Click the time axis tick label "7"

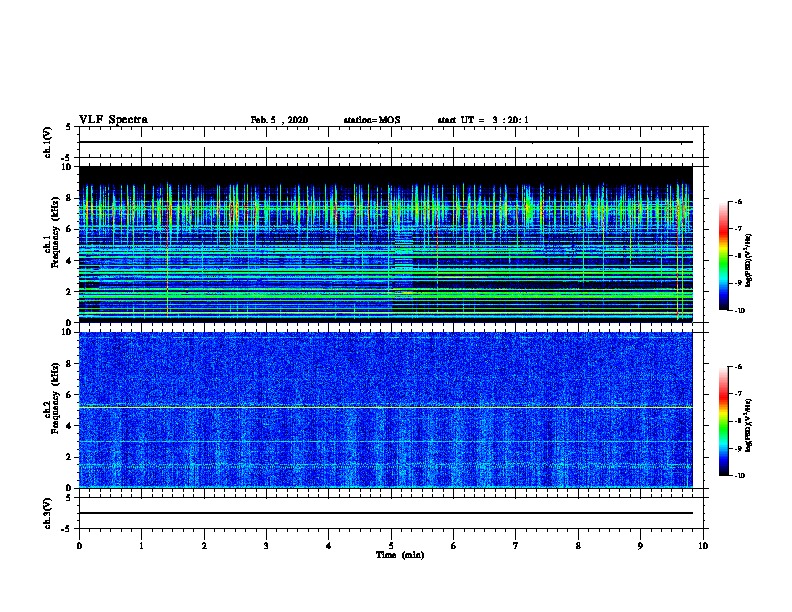pos(516,546)
